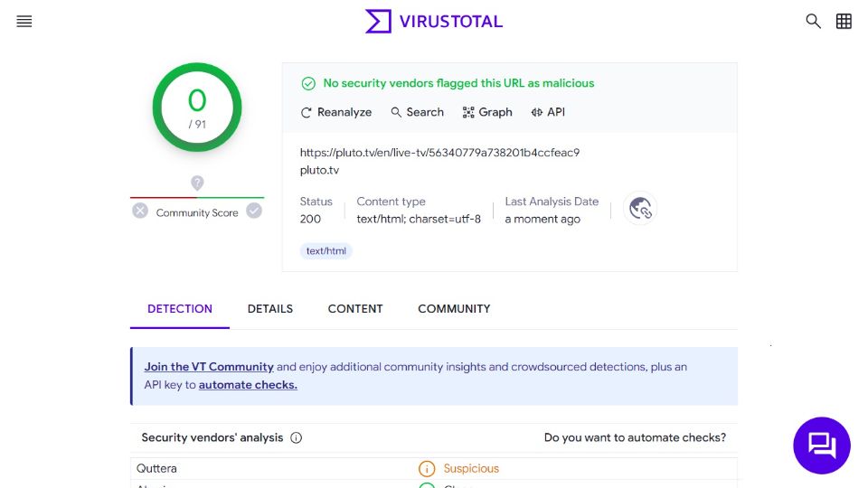Switch to the DETAILS tab

tap(270, 309)
